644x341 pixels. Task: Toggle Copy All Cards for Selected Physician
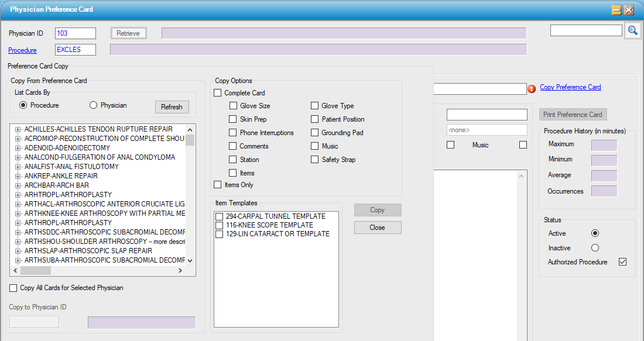point(13,288)
